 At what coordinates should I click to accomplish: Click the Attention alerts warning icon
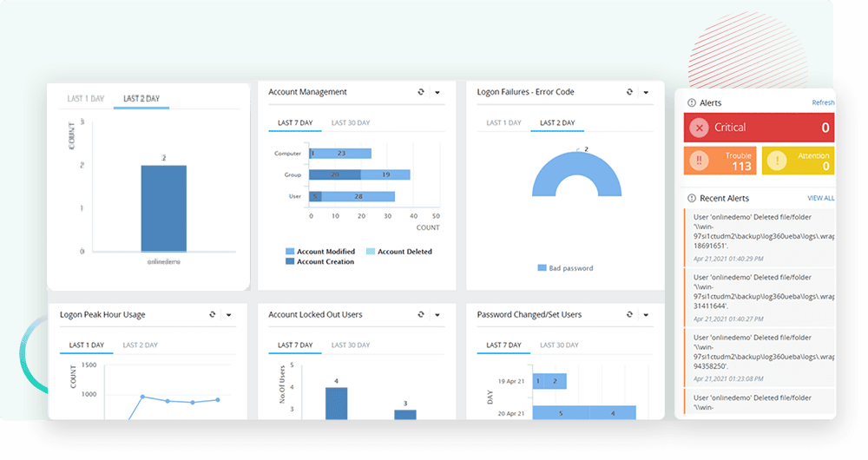click(x=777, y=161)
